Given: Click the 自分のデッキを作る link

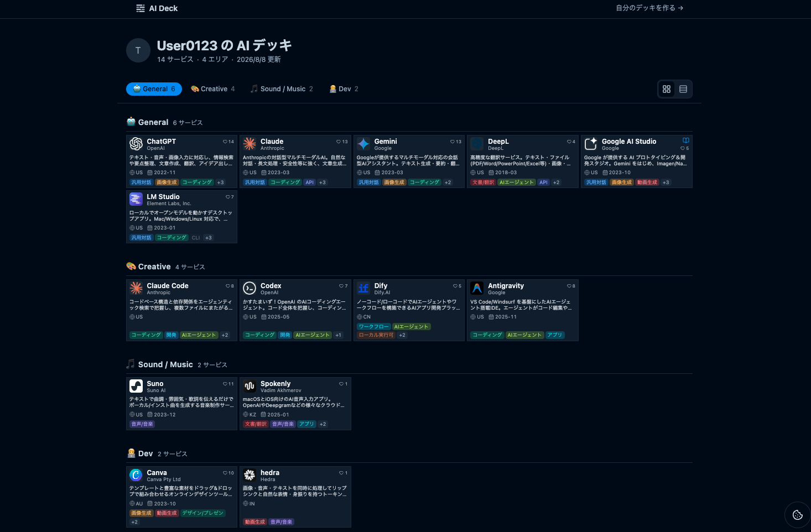Looking at the screenshot, I should point(649,8).
